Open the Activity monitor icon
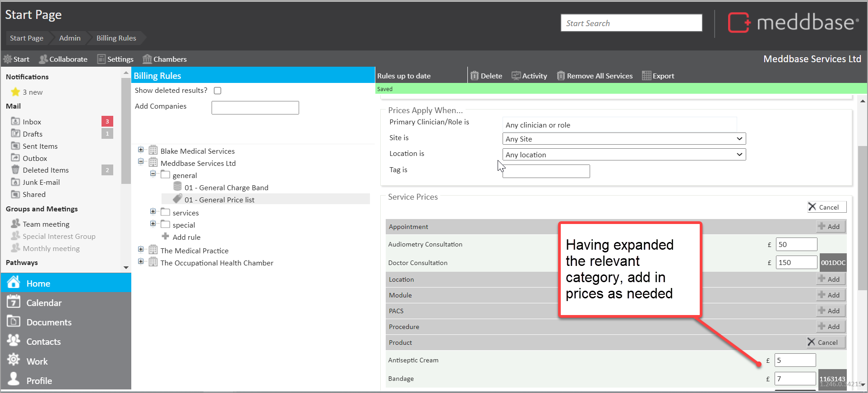868x393 pixels. point(516,76)
